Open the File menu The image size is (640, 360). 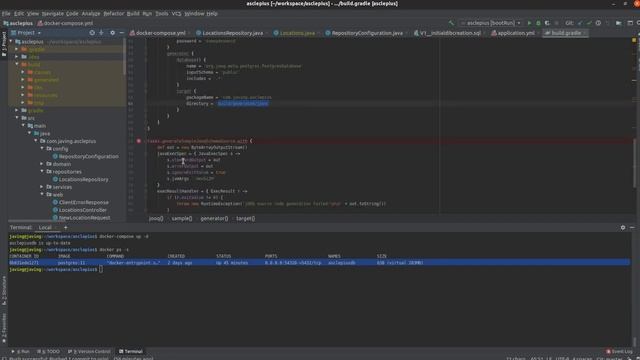tap(6, 13)
